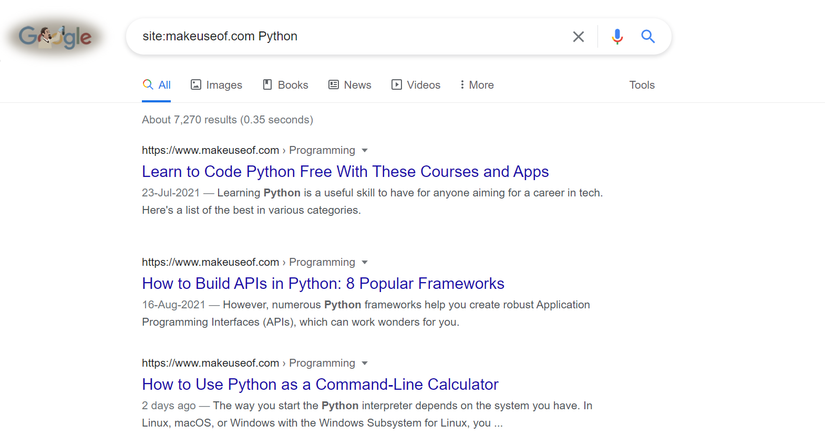Viewport: 825px width, 448px height.
Task: Switch to the Books tab
Action: [285, 85]
